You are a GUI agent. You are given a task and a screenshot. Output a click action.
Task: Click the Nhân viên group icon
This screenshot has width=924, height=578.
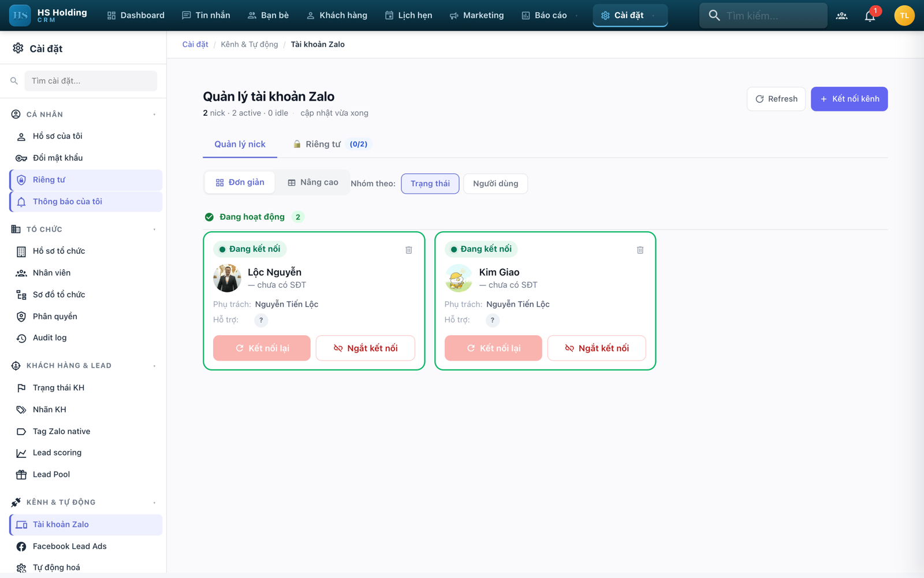pyautogui.click(x=21, y=273)
